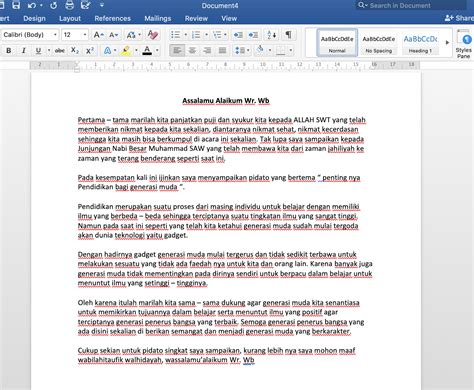Decrease paragraph indent

[238, 35]
